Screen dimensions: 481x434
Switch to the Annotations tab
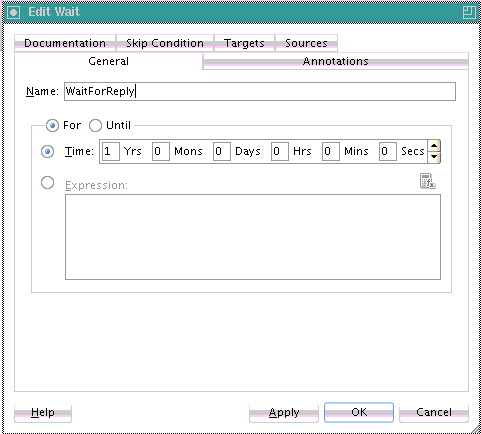[335, 61]
